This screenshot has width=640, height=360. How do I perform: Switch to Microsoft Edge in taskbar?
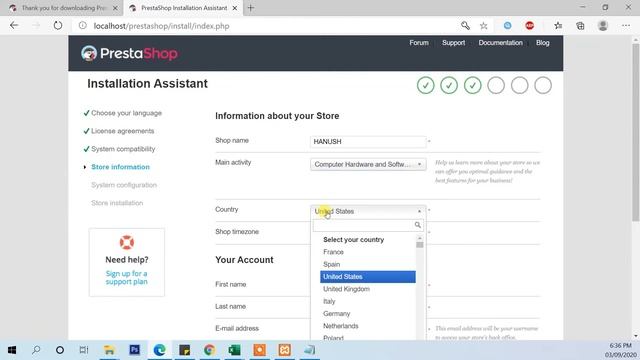click(x=159, y=350)
